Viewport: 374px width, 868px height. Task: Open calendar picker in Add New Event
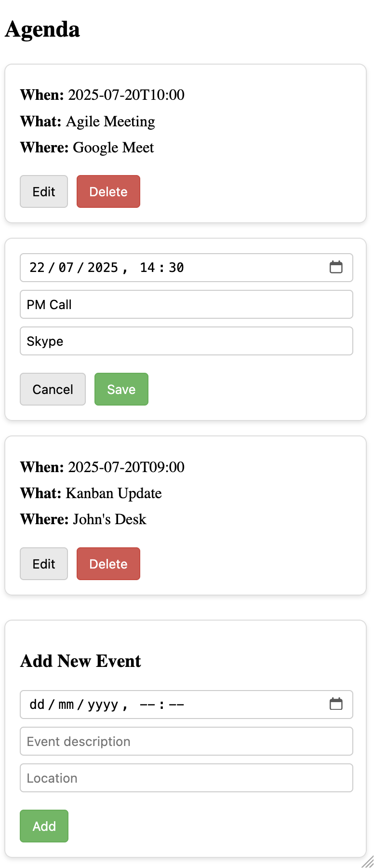[336, 704]
